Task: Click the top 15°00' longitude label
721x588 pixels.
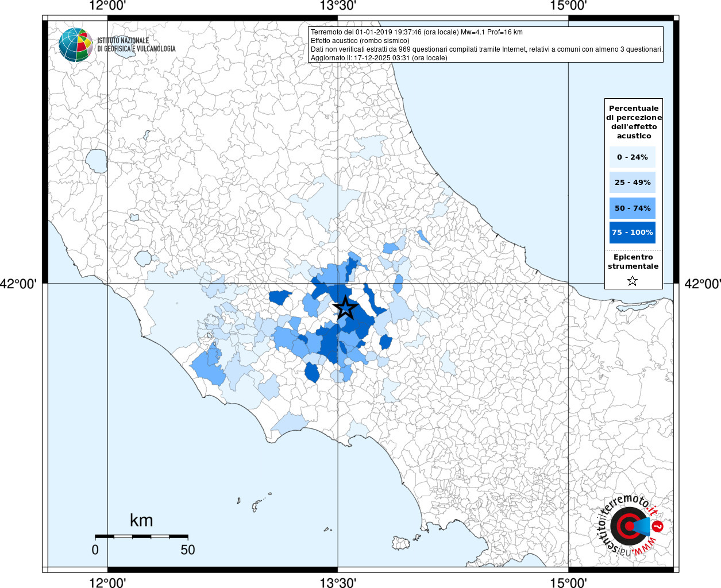Action: pyautogui.click(x=568, y=6)
